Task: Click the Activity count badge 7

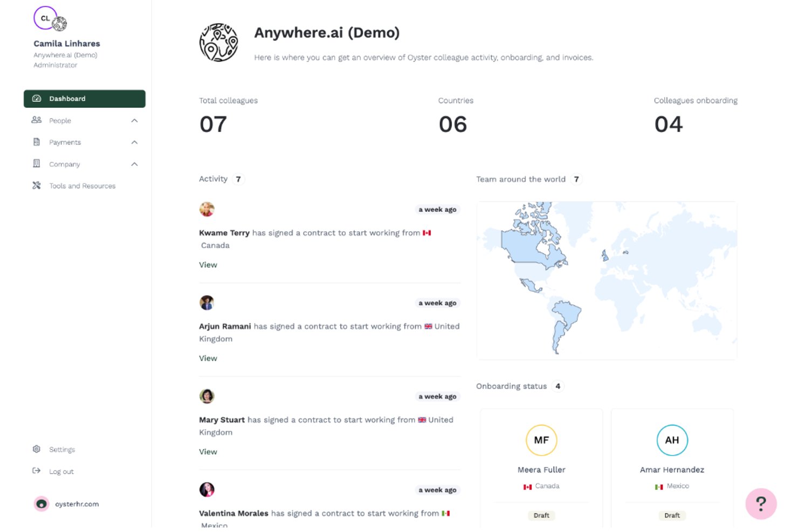Action: (238, 179)
